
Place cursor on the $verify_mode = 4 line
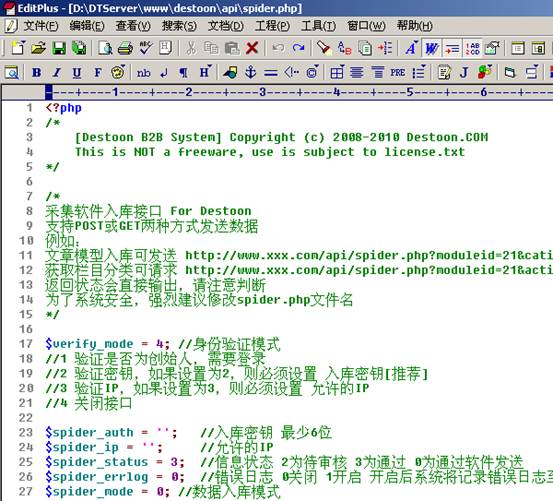click(x=163, y=344)
